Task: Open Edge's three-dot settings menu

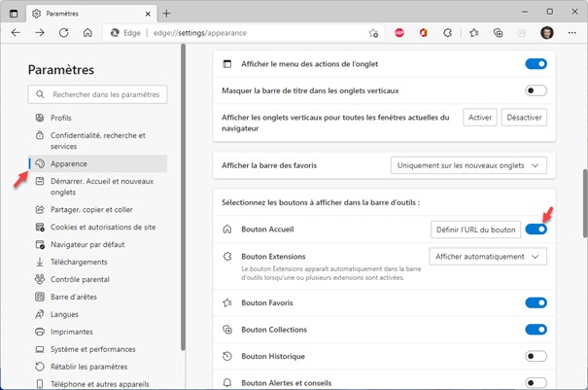Action: [571, 32]
